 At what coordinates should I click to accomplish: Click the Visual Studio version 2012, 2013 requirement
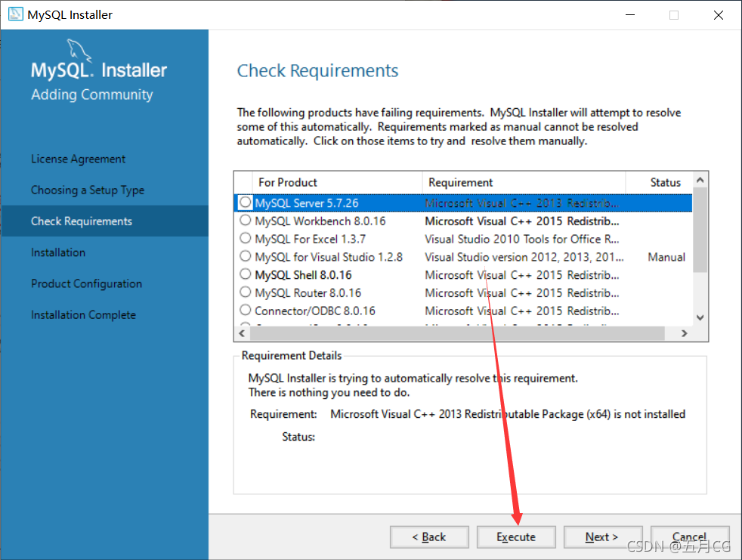click(x=524, y=257)
